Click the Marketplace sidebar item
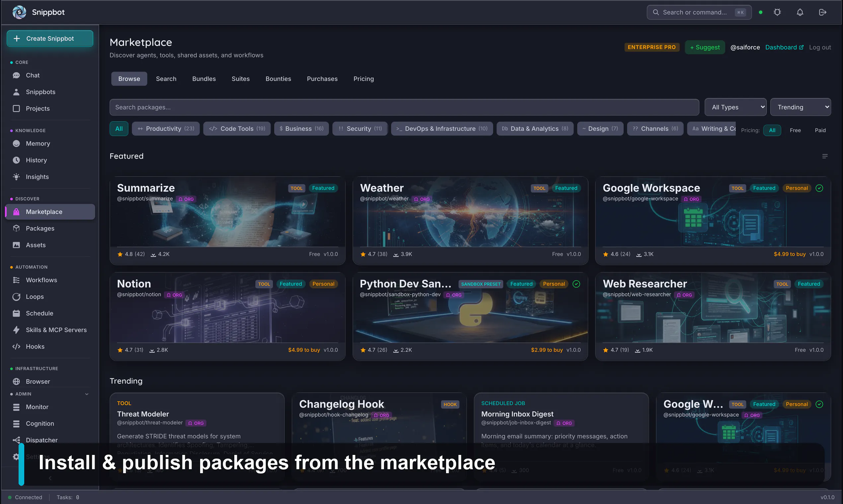The height and width of the screenshot is (504, 843). pos(50,212)
